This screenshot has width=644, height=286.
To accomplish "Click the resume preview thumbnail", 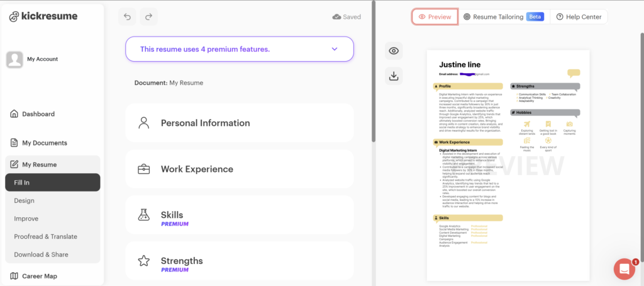I will coord(508,166).
